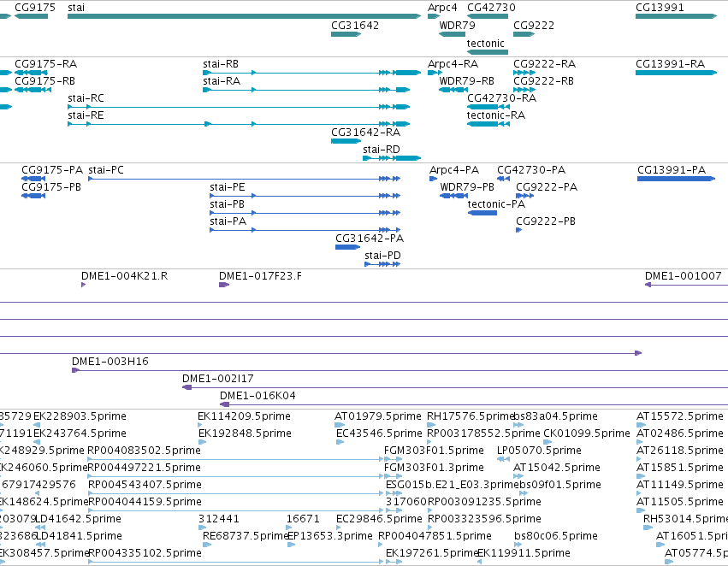Viewport: 728px width, 566px height.
Task: Click the tectonic gene label
Action: click(x=485, y=44)
